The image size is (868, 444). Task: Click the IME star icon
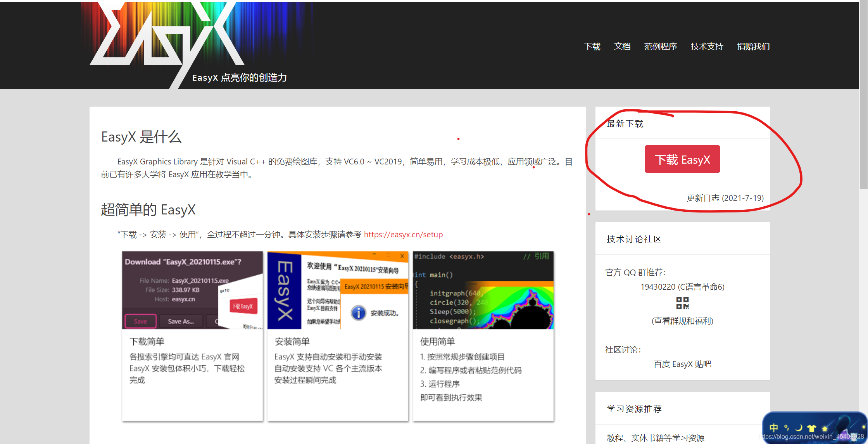(x=824, y=428)
